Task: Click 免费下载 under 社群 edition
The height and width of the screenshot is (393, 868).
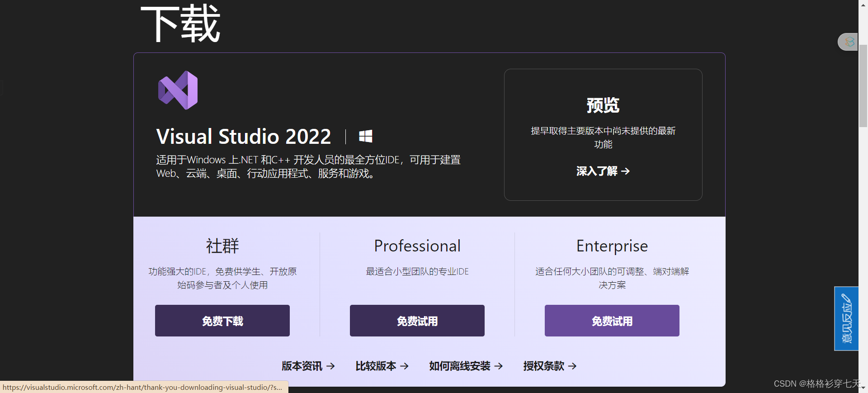Action: pos(222,321)
